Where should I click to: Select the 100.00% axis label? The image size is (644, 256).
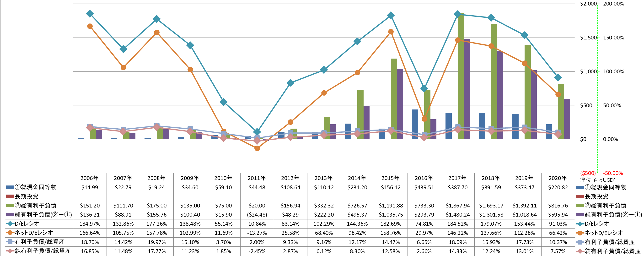coord(613,71)
